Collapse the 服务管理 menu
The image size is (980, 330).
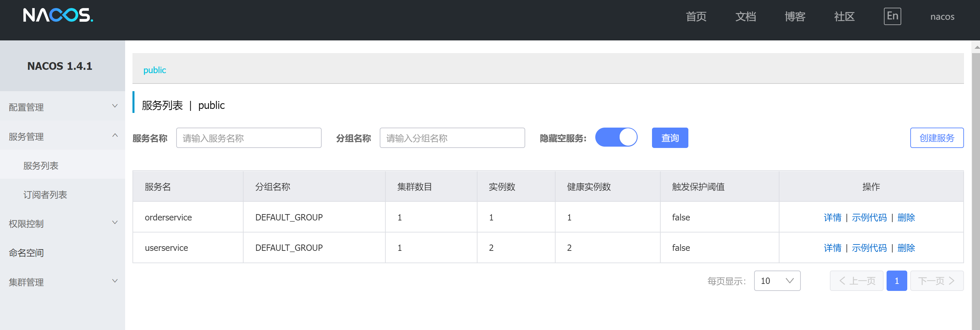click(x=63, y=136)
